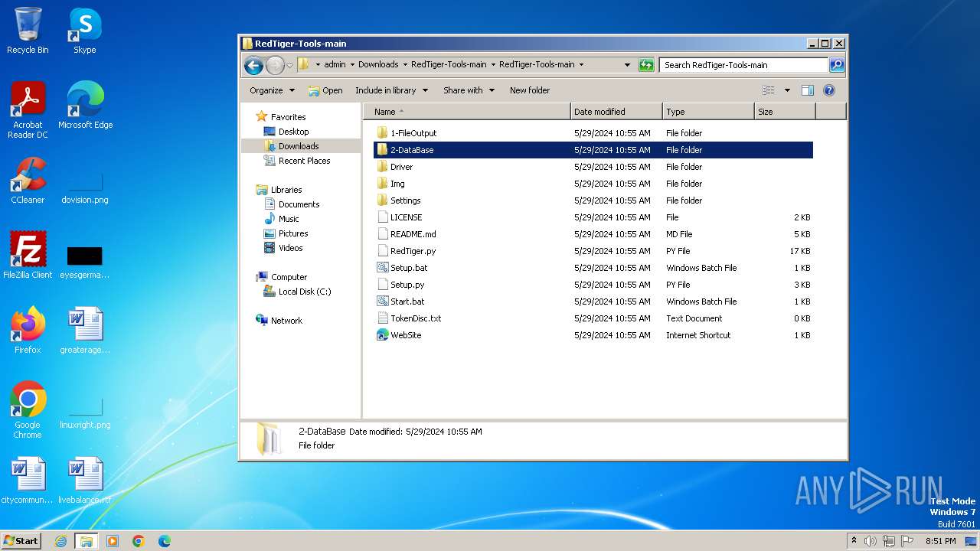Select the RedTiger.py file name
The image size is (980, 551).
click(413, 251)
